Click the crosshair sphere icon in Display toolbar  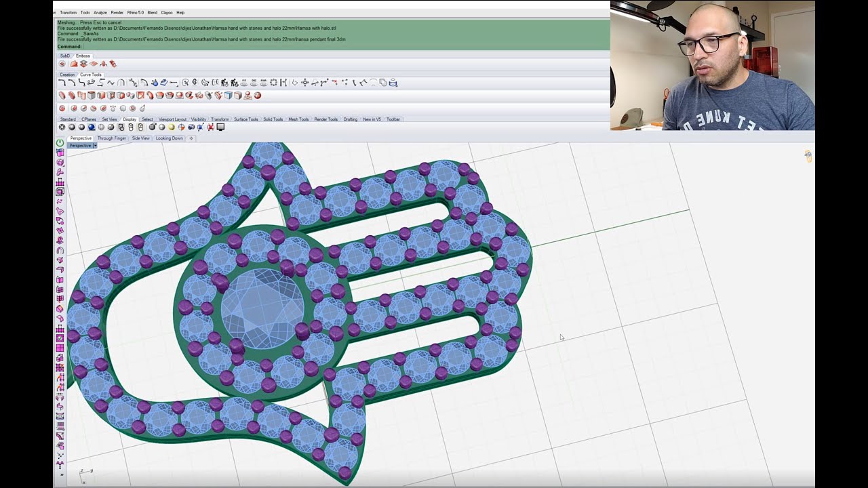(x=181, y=127)
